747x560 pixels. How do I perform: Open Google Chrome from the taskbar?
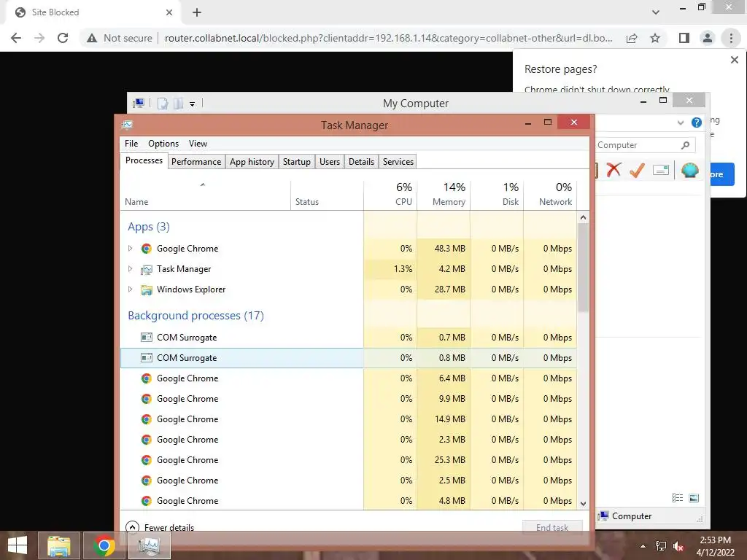[104, 545]
